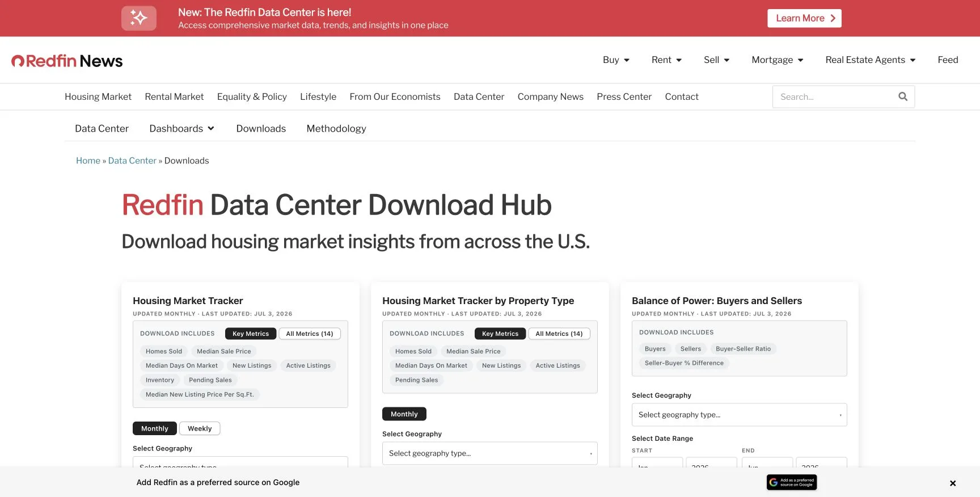Select Monthly in Tracker by Property Type card
Image resolution: width=980 pixels, height=497 pixels.
(x=404, y=414)
